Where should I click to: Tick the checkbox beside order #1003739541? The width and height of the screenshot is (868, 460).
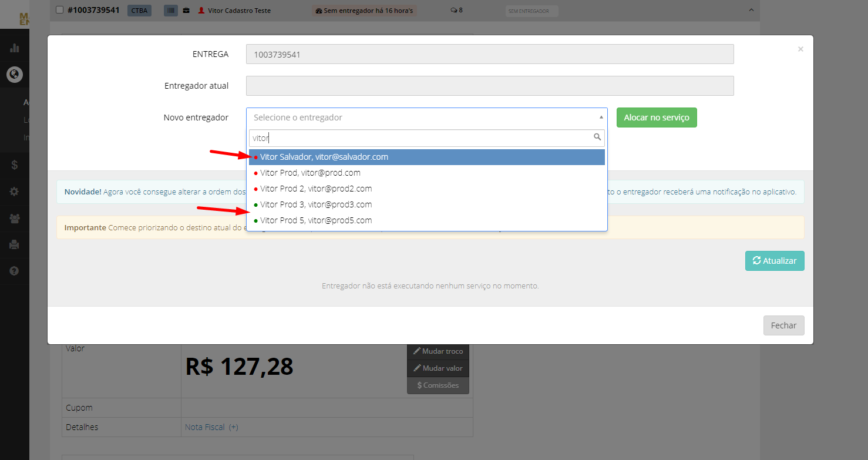click(x=59, y=10)
